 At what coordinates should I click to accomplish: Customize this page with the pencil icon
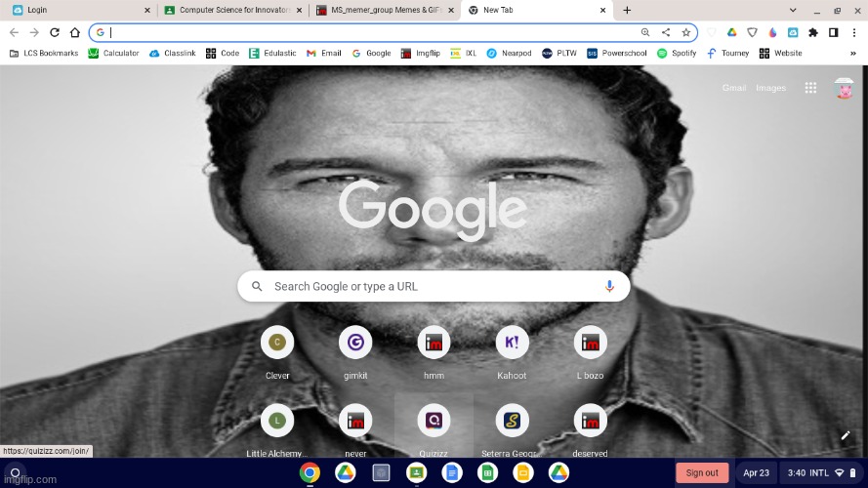(x=846, y=435)
